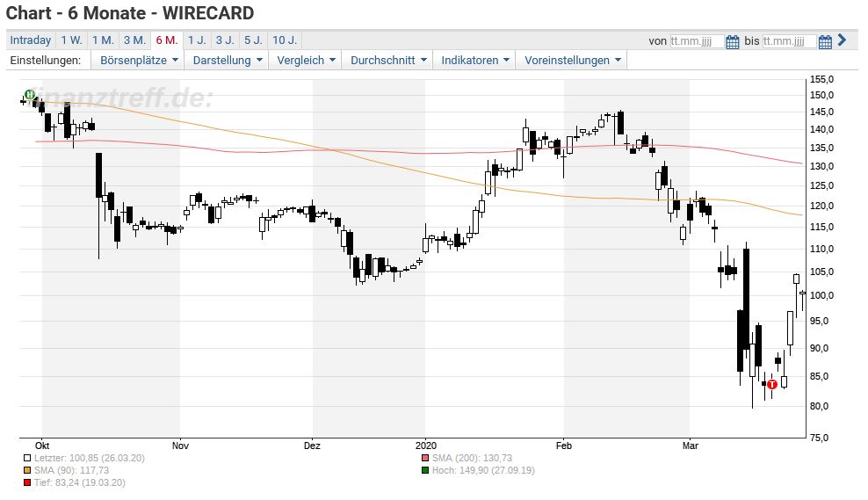Click the red T low marker
The width and height of the screenshot is (868, 500).
[x=772, y=384]
